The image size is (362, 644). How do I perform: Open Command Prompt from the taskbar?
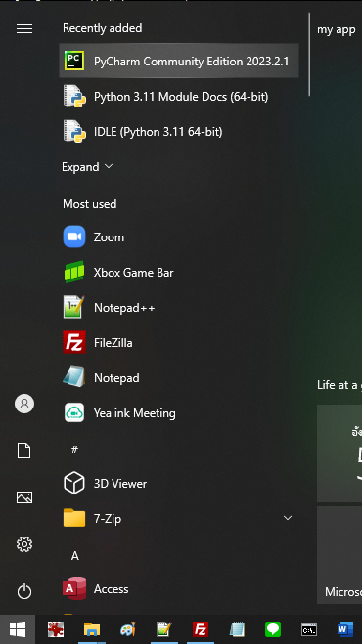point(309,629)
